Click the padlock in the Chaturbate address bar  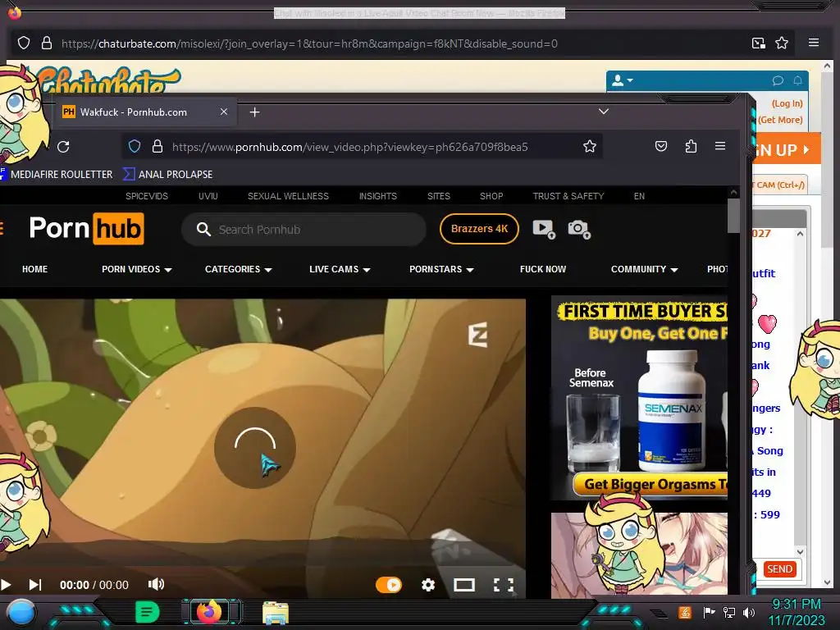(x=47, y=43)
